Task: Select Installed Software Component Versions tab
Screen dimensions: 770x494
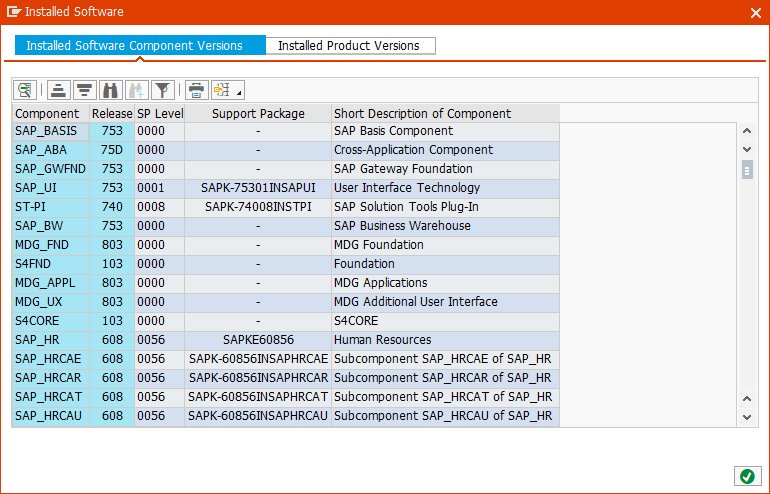Action: (x=140, y=46)
